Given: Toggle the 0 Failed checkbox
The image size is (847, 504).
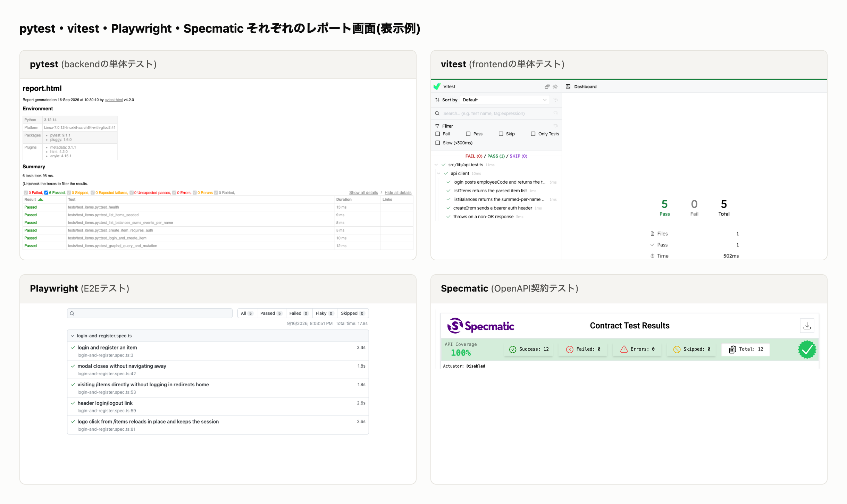Looking at the screenshot, I should point(26,193).
